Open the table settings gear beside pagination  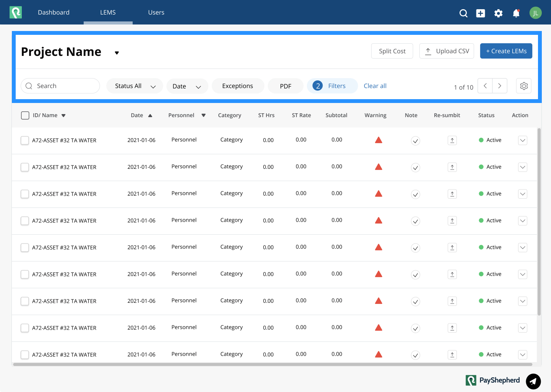[x=524, y=86]
